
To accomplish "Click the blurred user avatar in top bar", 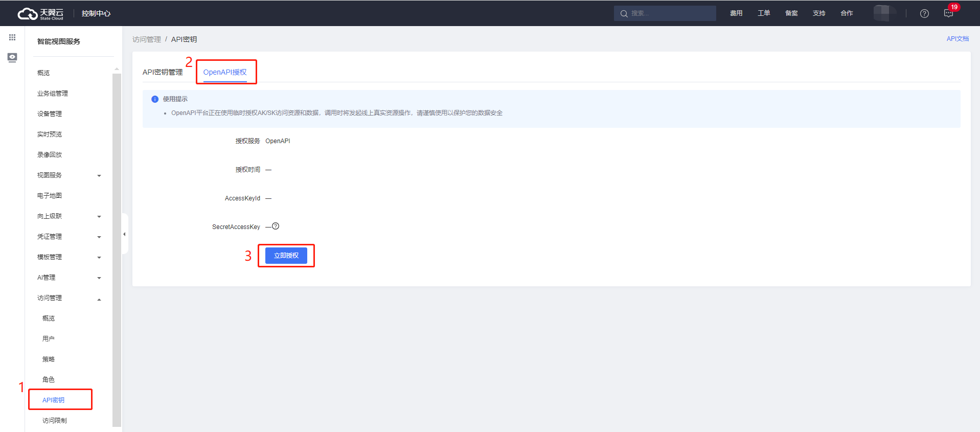I will point(885,13).
